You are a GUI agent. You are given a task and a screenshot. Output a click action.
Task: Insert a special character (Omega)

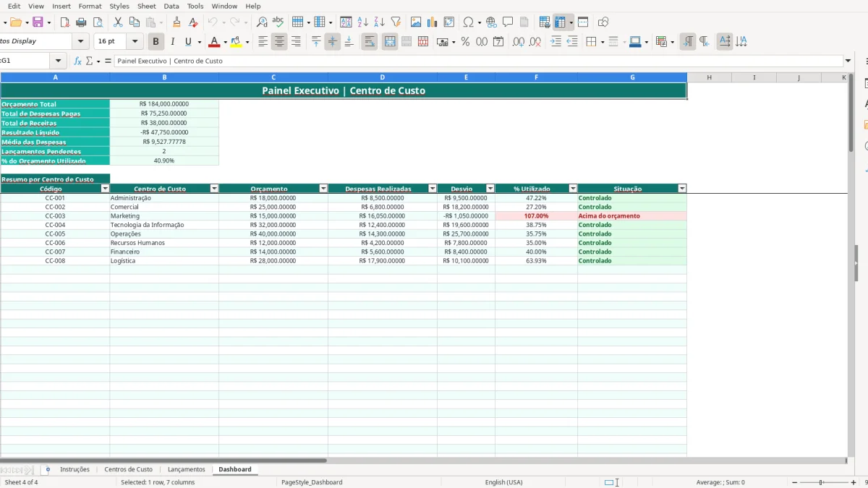pos(469,22)
